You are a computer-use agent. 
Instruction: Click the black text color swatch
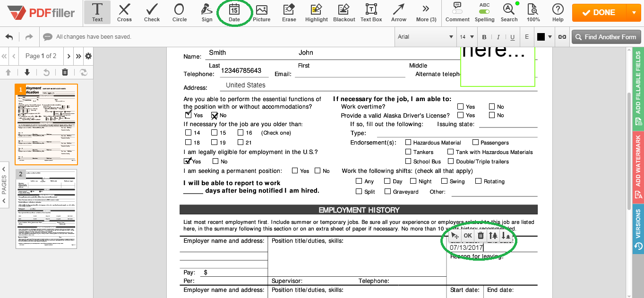click(541, 37)
